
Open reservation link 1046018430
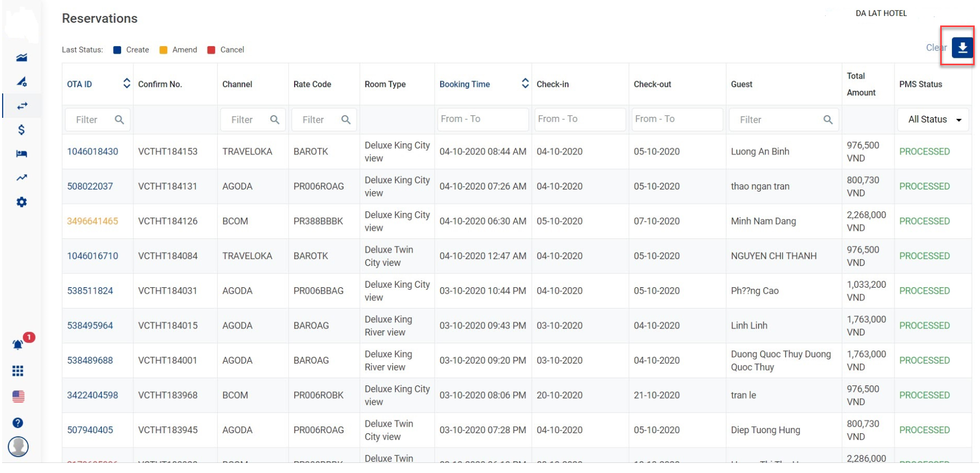click(x=92, y=151)
